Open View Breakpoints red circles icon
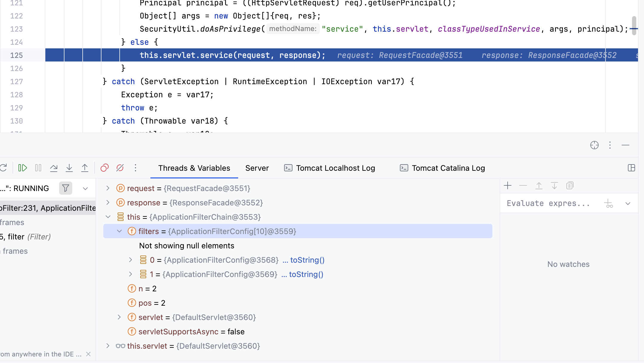644x363 pixels. tap(104, 168)
